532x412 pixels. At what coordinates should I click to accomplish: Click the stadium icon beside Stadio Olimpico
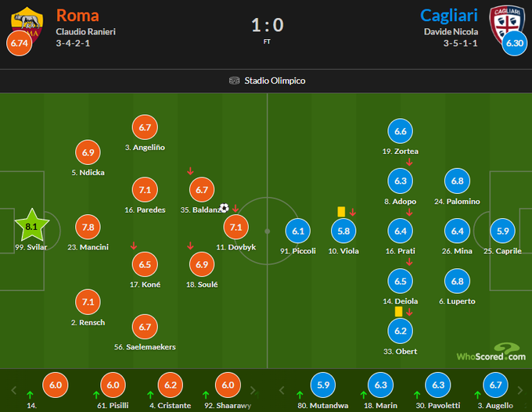[x=234, y=81]
